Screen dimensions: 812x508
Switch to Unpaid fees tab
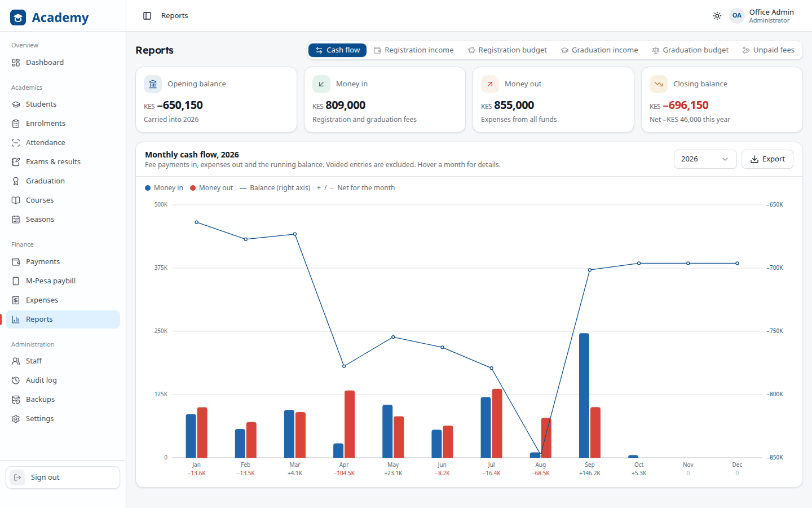[769, 50]
